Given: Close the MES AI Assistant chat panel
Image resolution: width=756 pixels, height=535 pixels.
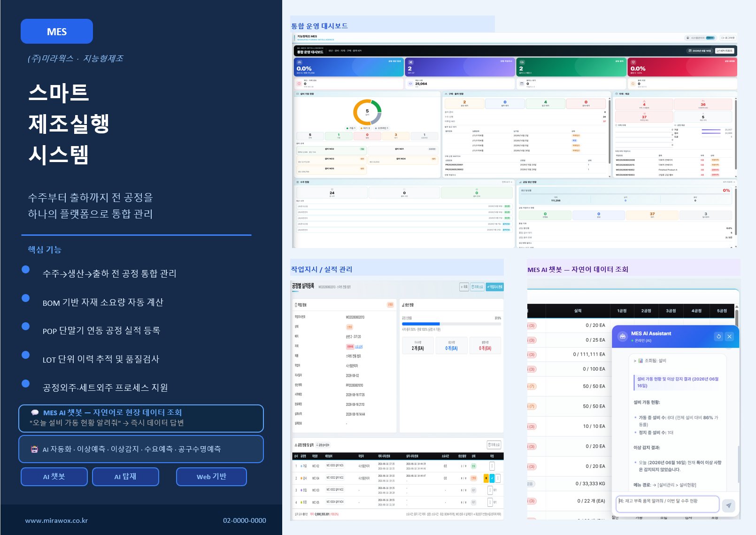Looking at the screenshot, I should (729, 336).
